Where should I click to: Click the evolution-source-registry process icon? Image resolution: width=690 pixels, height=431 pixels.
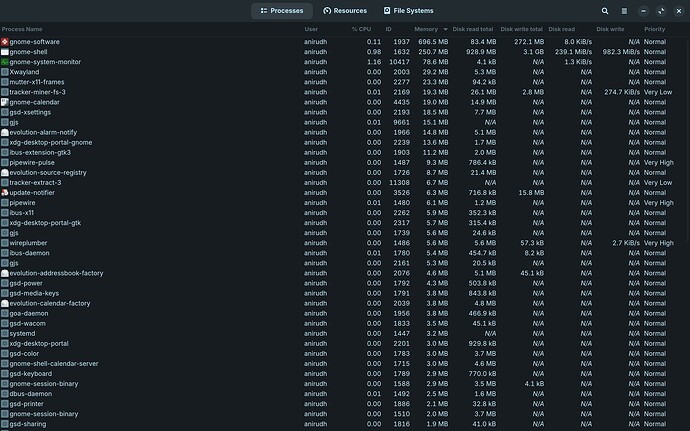[5, 173]
